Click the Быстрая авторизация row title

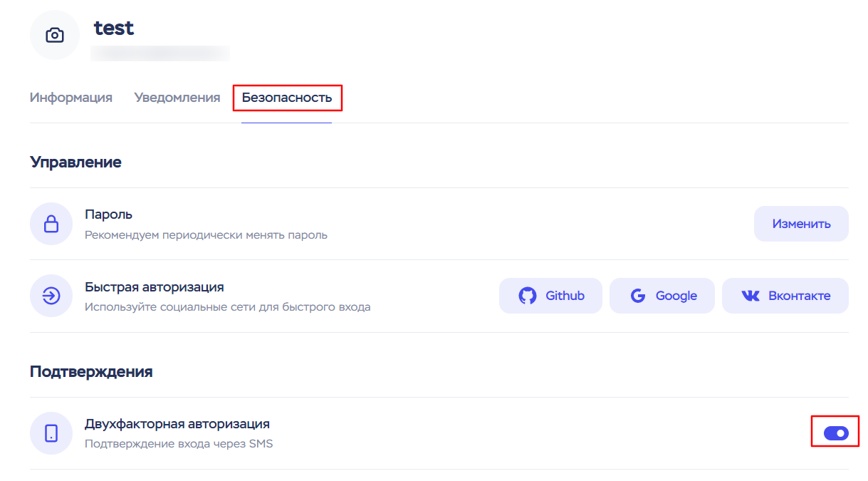point(154,287)
